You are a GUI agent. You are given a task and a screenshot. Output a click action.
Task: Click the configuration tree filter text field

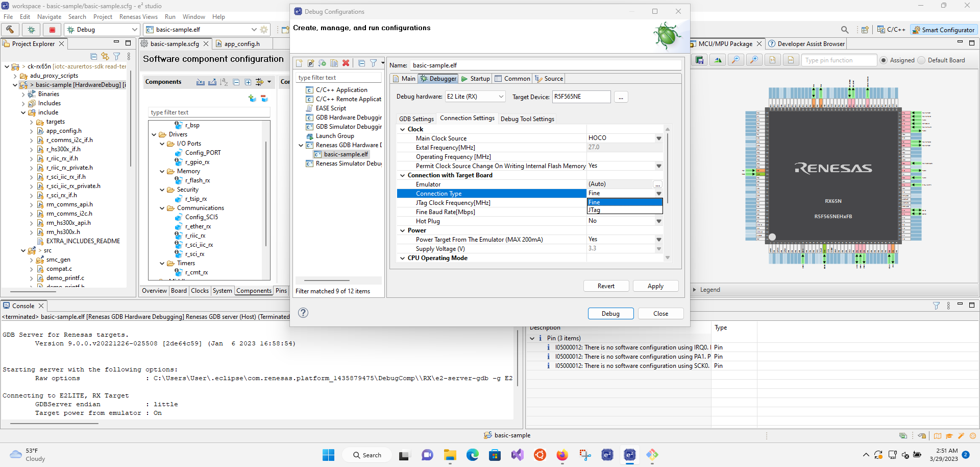point(339,78)
